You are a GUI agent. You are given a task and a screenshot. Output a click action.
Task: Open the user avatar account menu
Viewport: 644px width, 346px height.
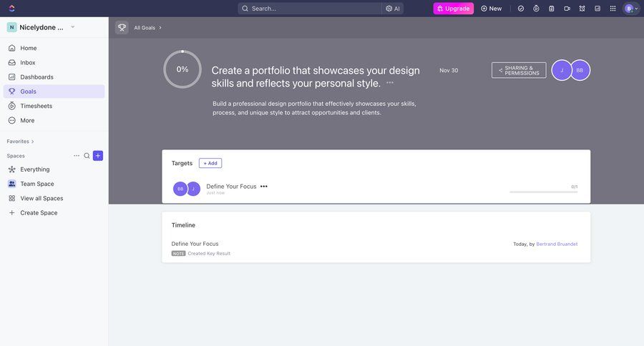[630, 9]
